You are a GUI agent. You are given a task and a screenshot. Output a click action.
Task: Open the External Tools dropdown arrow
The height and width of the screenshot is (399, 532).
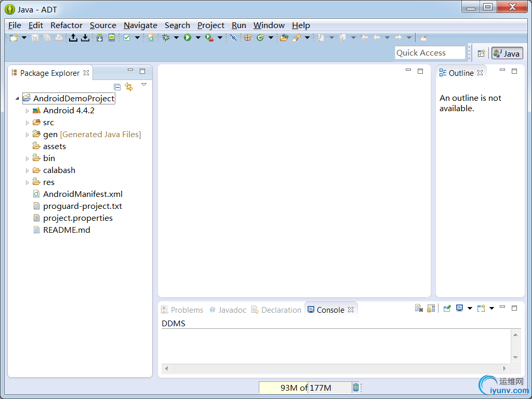pyautogui.click(x=220, y=37)
